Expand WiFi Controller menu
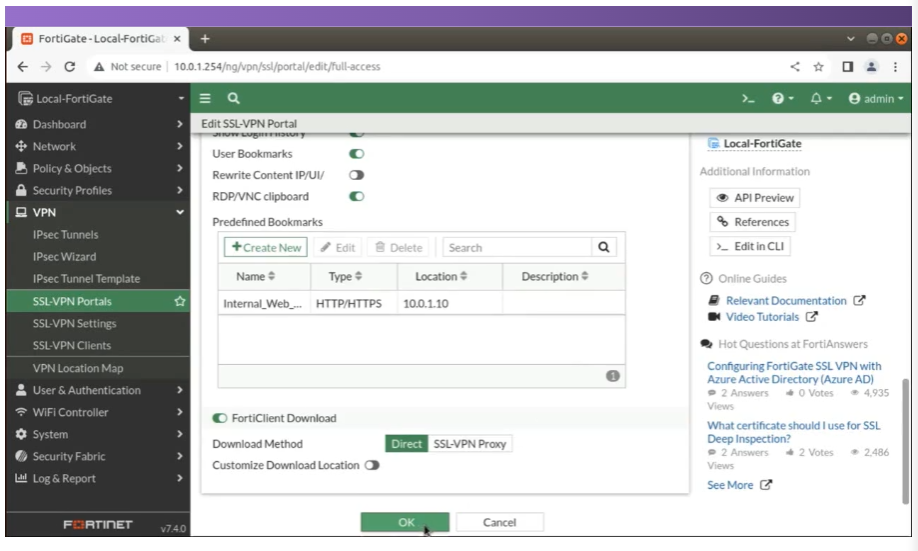The height and width of the screenshot is (551, 918). click(x=98, y=412)
